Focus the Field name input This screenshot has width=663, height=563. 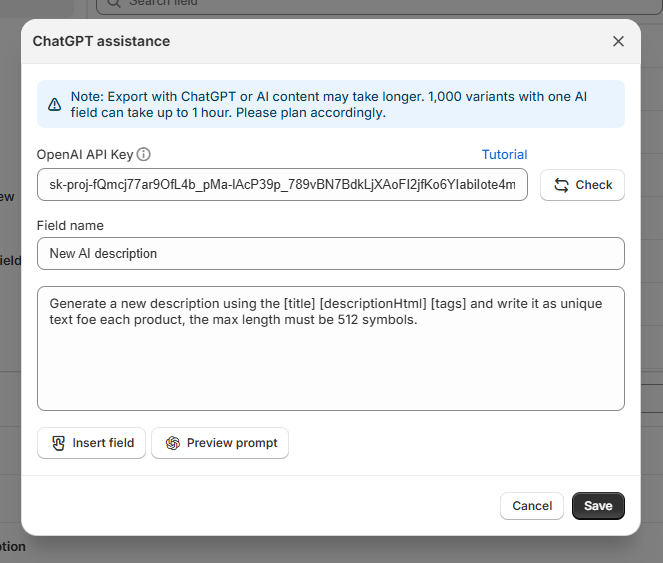331,253
